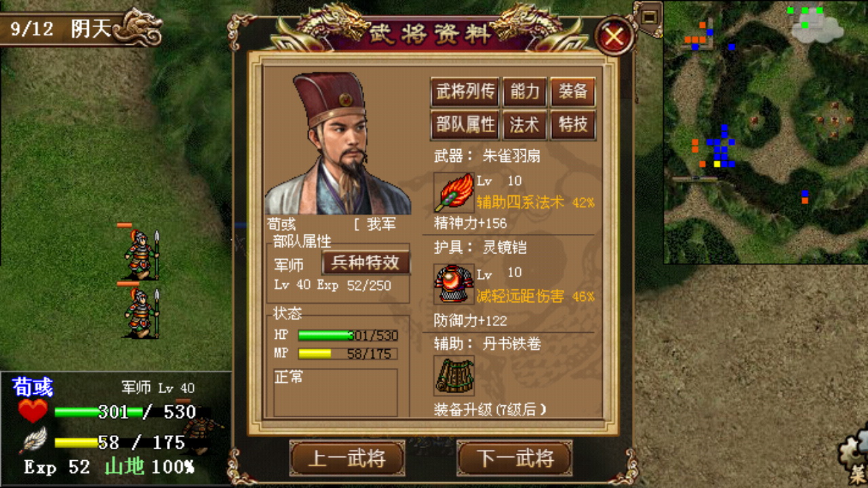Image resolution: width=868 pixels, height=488 pixels.
Task: Click the red feather fan weapon icon
Action: (x=454, y=192)
